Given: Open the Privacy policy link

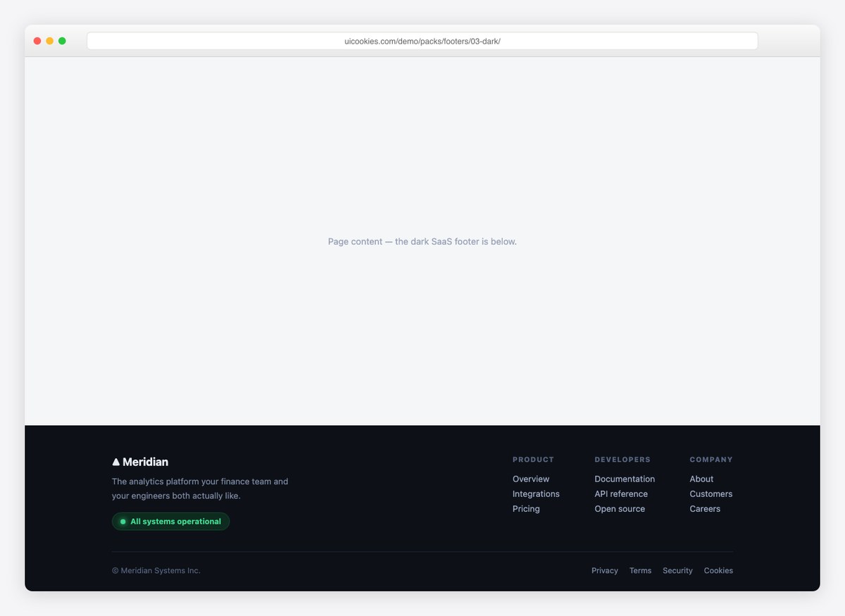Looking at the screenshot, I should 605,570.
